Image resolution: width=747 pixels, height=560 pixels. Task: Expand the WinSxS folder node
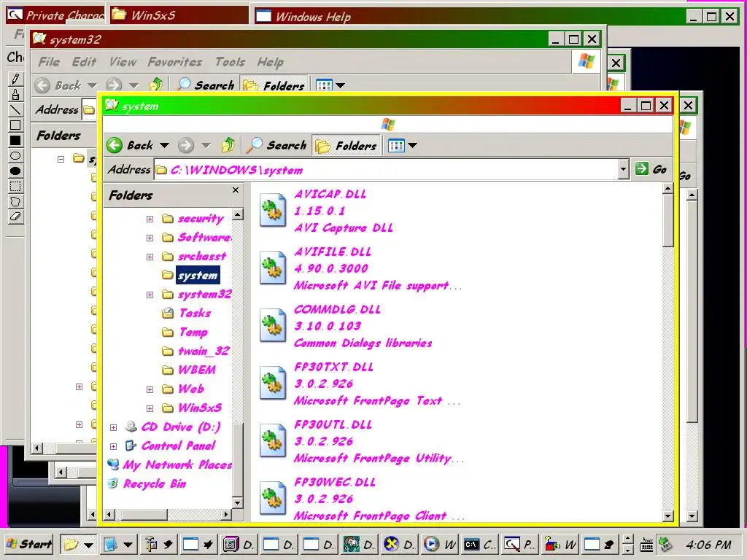[150, 408]
